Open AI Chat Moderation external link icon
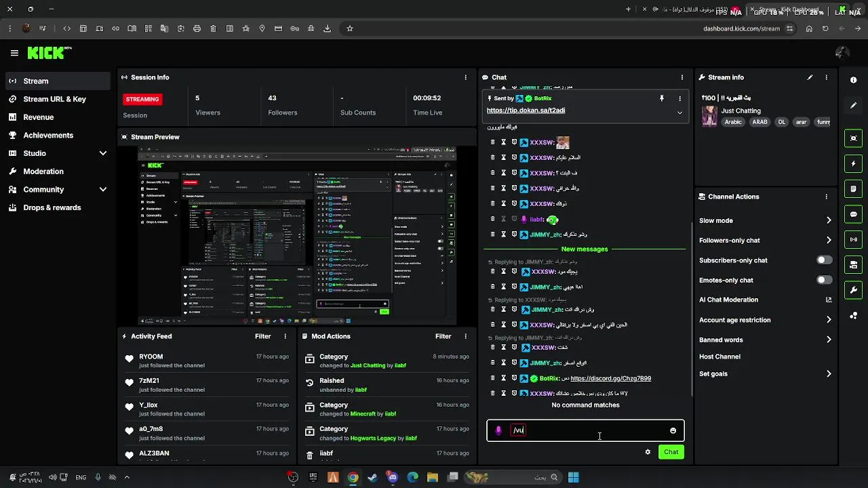 coord(829,300)
